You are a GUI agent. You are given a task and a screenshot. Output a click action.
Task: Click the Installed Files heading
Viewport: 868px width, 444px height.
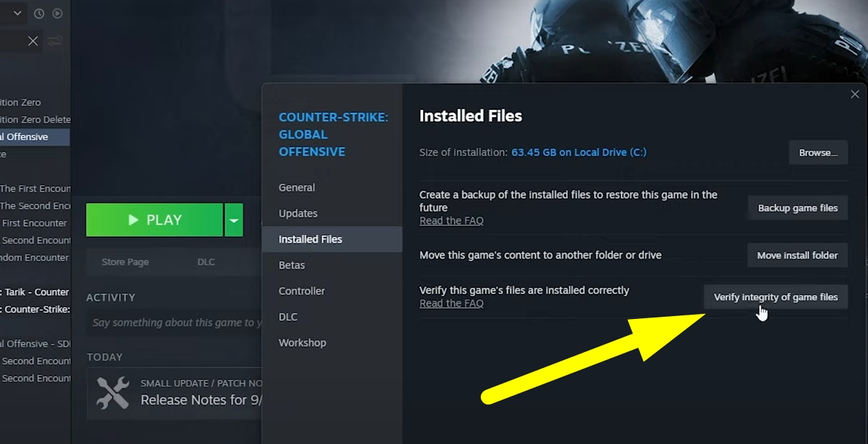471,116
